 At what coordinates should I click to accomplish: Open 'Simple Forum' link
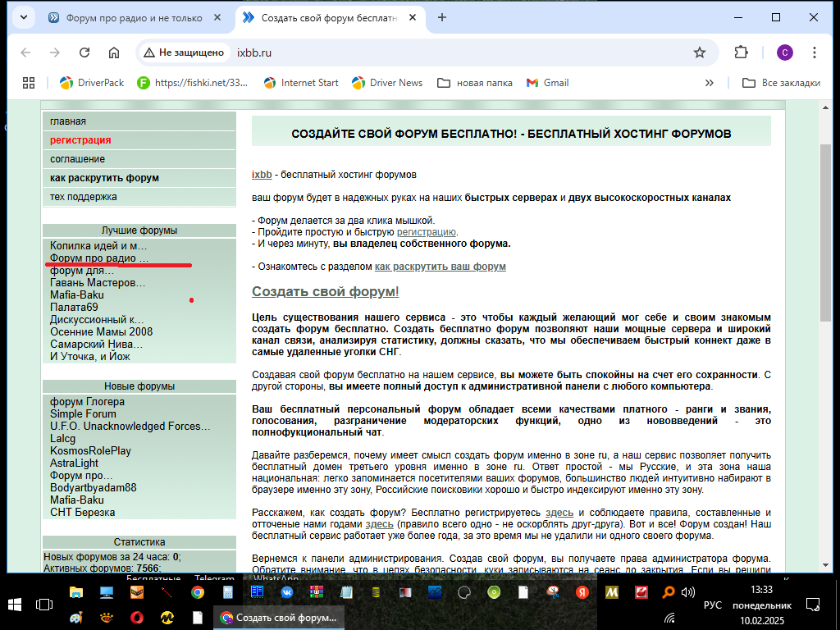pos(83,414)
